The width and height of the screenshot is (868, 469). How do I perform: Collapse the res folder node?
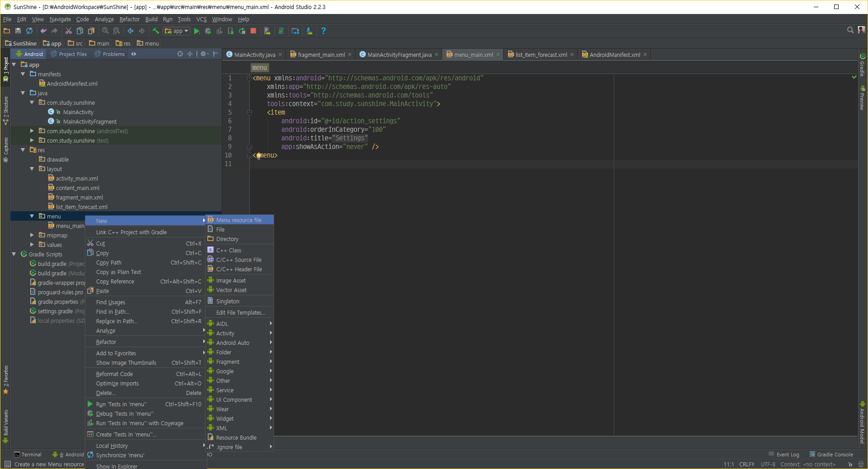coord(23,150)
